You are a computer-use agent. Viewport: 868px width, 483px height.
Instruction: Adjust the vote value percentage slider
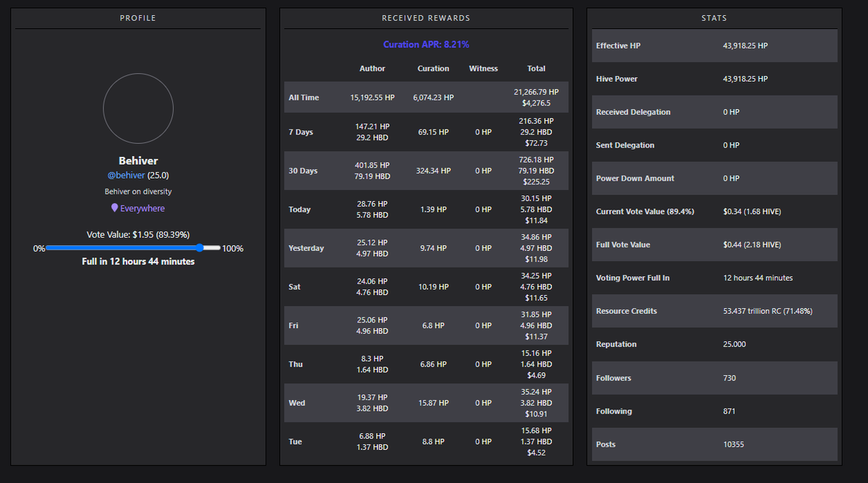point(133,248)
